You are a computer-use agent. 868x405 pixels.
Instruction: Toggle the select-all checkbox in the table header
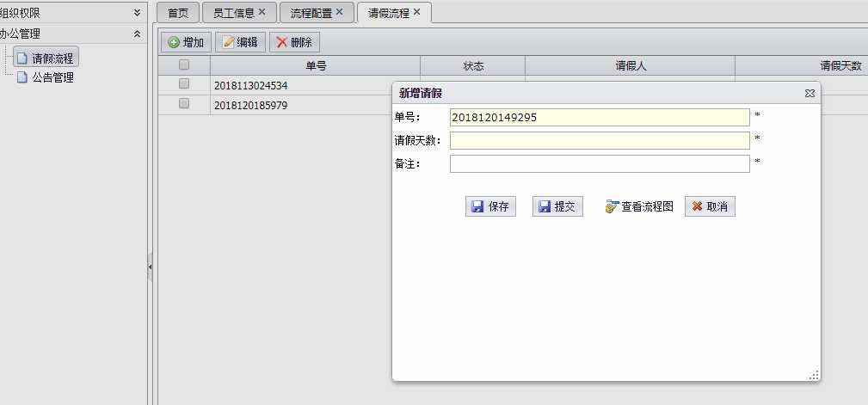[184, 65]
